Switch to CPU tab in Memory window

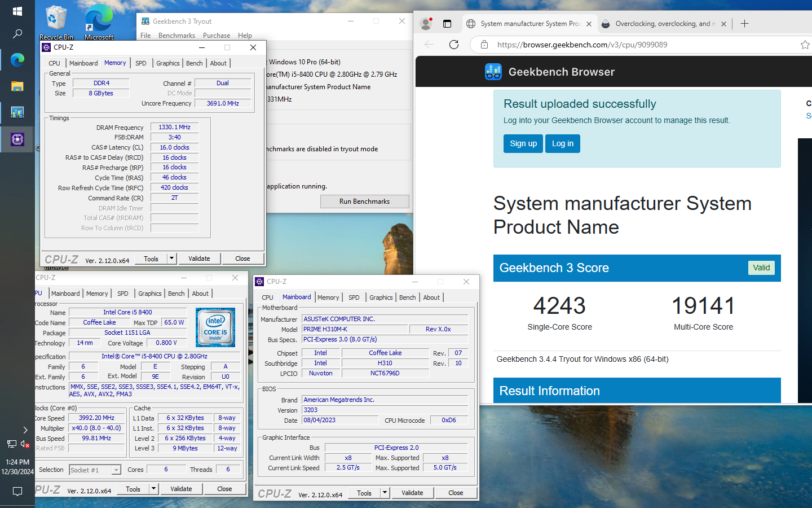(54, 63)
